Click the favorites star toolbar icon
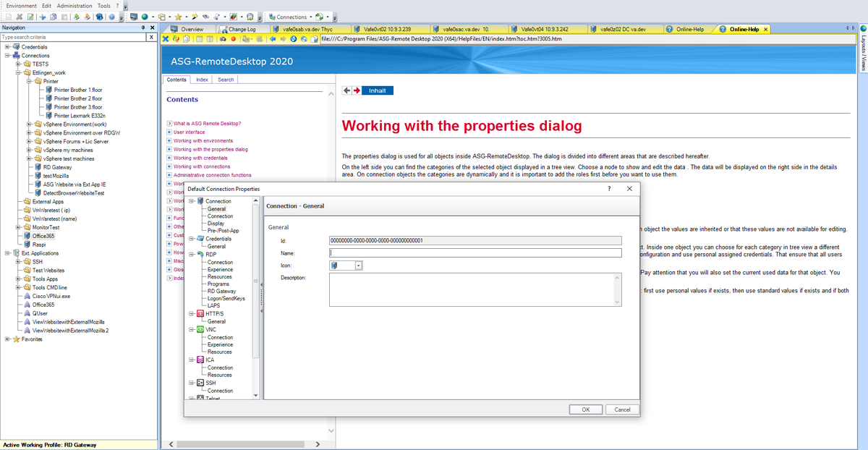This screenshot has width=868, height=450. tap(178, 17)
